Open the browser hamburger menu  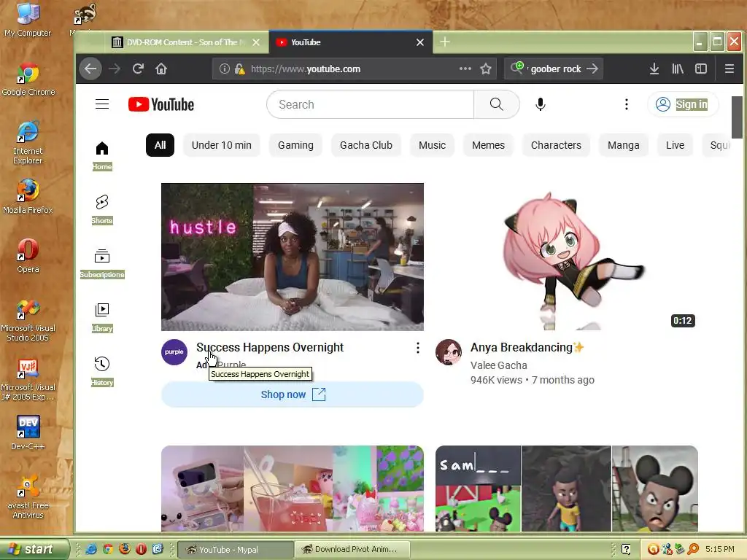click(x=729, y=69)
